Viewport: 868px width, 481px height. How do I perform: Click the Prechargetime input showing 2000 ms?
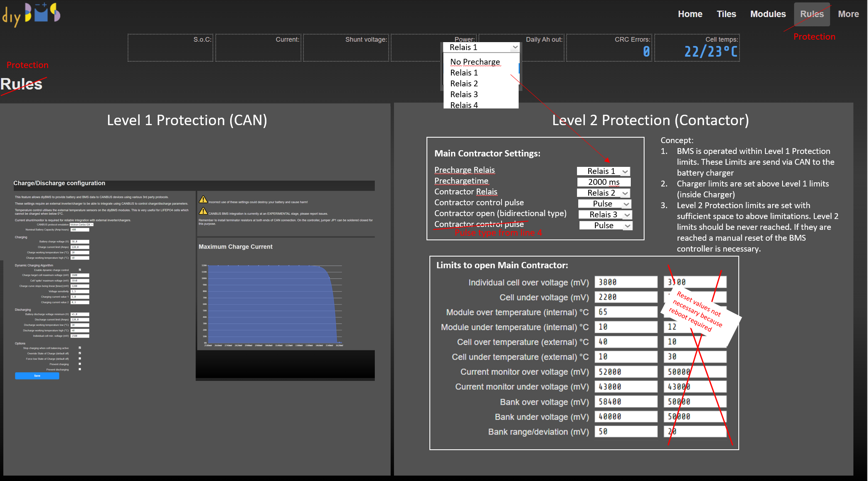pos(604,182)
